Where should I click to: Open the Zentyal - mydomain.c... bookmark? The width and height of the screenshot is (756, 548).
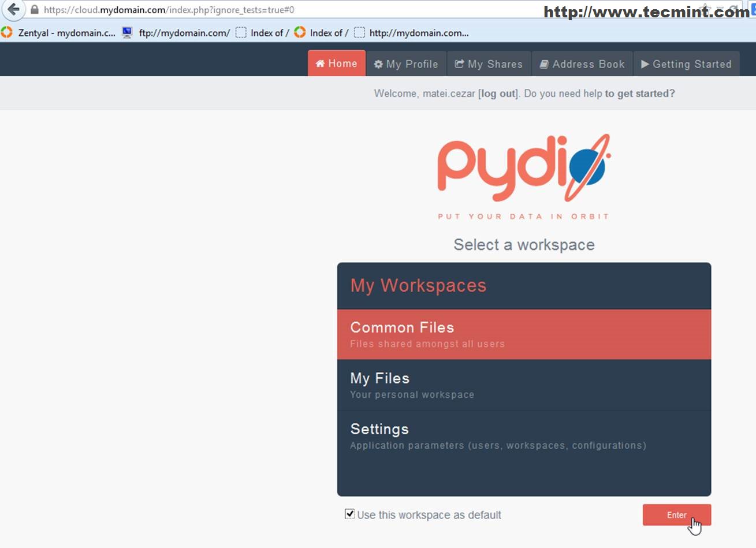pyautogui.click(x=58, y=33)
